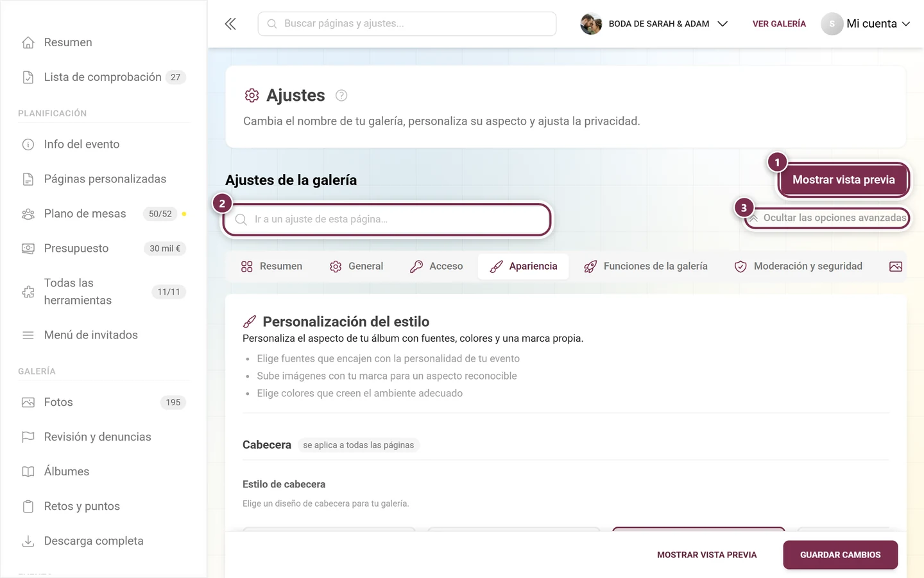Open the General settings tab
Image resolution: width=924 pixels, height=578 pixels.
pos(356,267)
